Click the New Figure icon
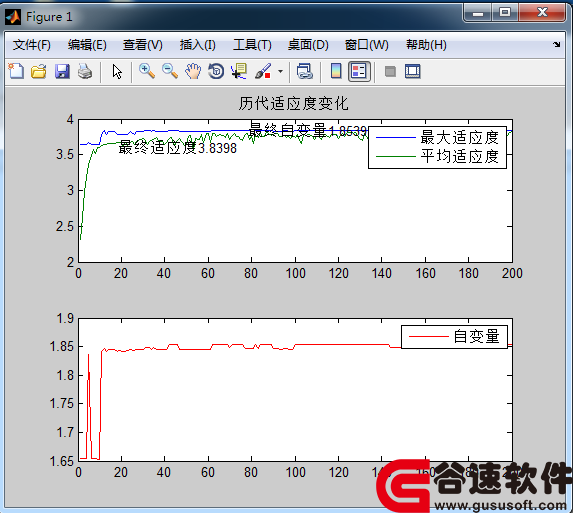 [x=16, y=71]
